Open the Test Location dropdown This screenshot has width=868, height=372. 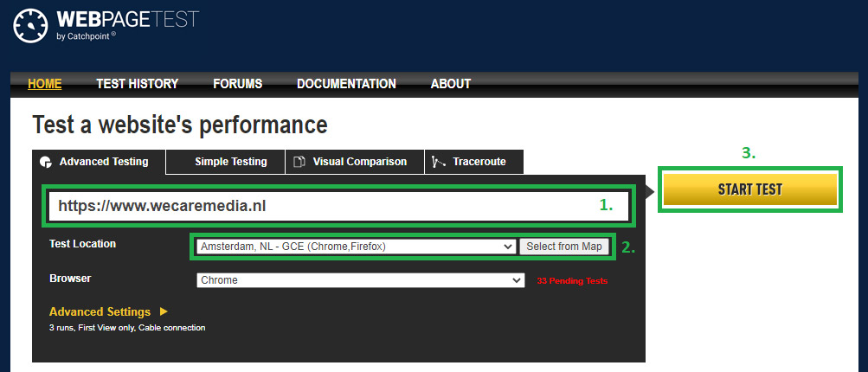(357, 247)
